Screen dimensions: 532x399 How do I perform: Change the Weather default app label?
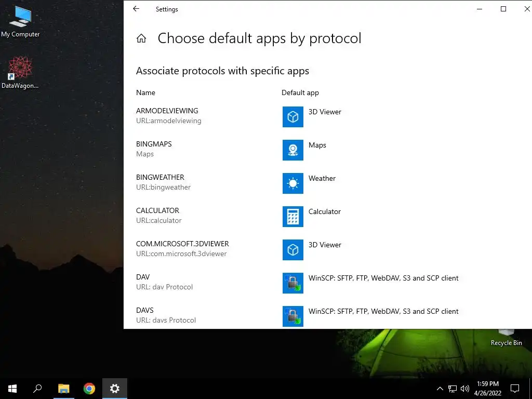coord(322,179)
